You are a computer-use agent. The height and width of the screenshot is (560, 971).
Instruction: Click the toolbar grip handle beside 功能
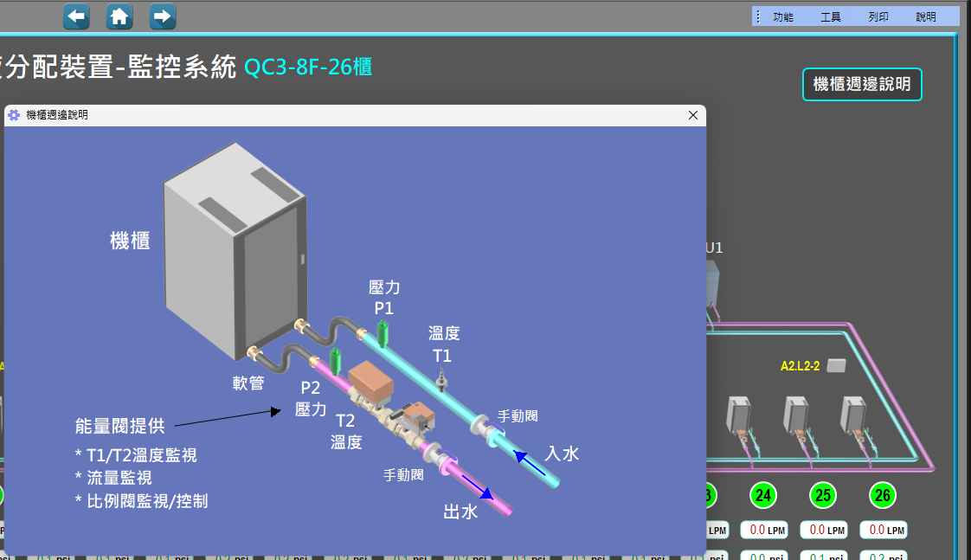click(x=758, y=16)
